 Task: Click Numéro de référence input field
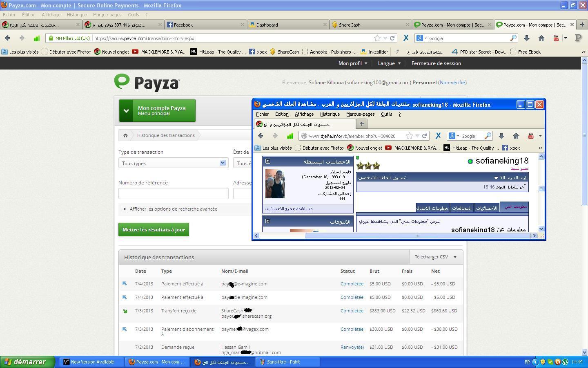pyautogui.click(x=173, y=193)
